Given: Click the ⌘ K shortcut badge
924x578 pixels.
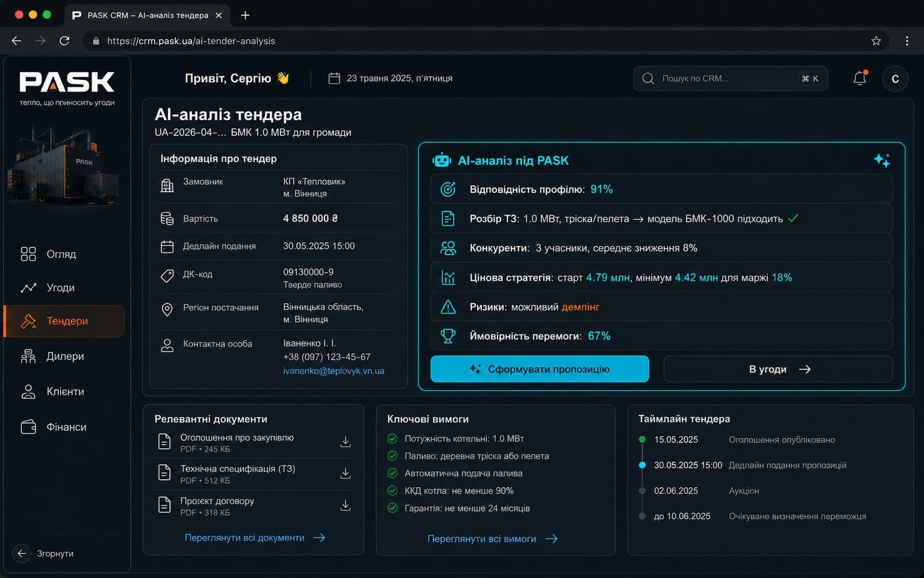Looking at the screenshot, I should [810, 79].
